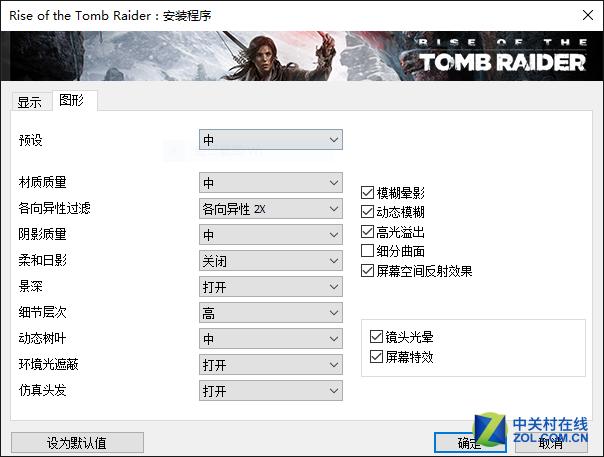Open the 动态树叶 dropdown
The image size is (604, 457).
click(270, 339)
